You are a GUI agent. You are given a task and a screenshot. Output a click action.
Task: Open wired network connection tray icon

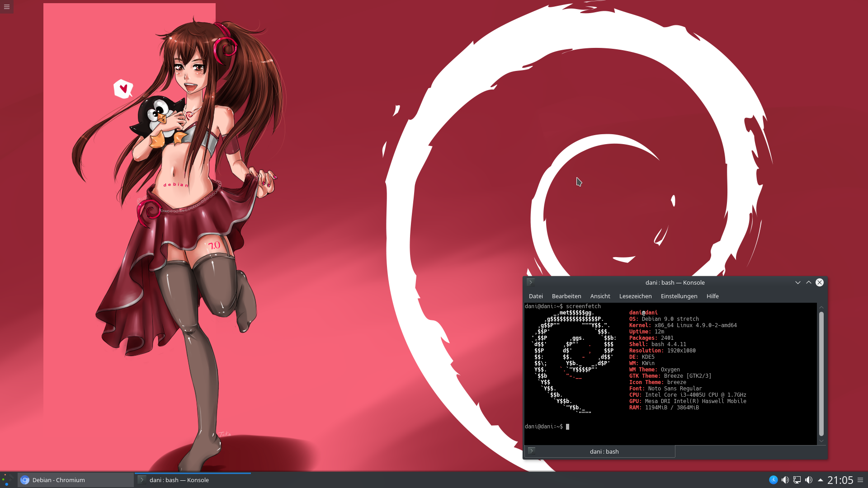797,480
